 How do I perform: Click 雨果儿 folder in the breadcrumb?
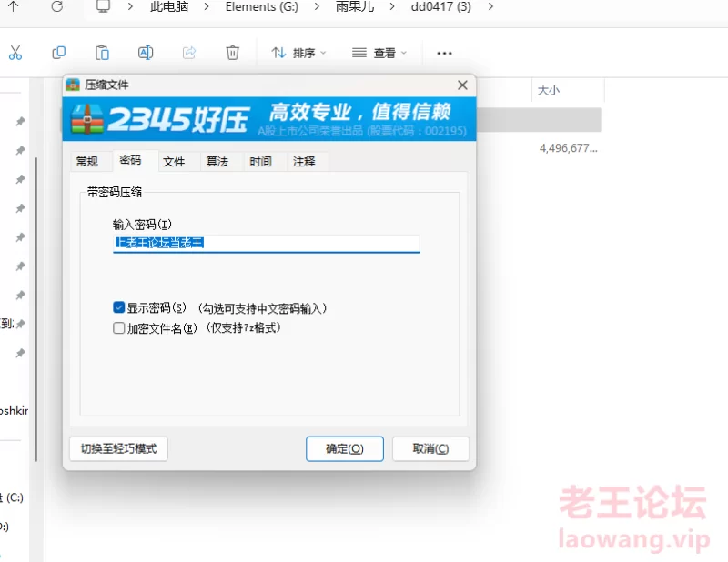click(355, 6)
